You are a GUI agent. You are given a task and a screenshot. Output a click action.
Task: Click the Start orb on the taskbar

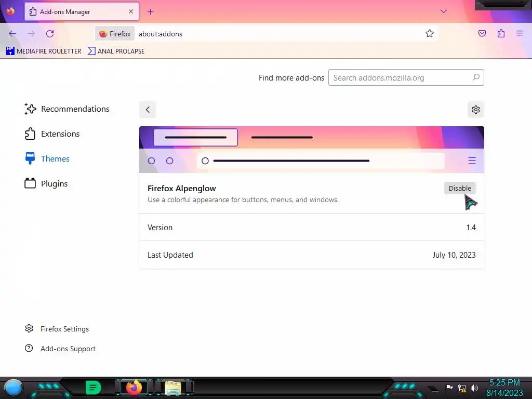[x=14, y=388]
